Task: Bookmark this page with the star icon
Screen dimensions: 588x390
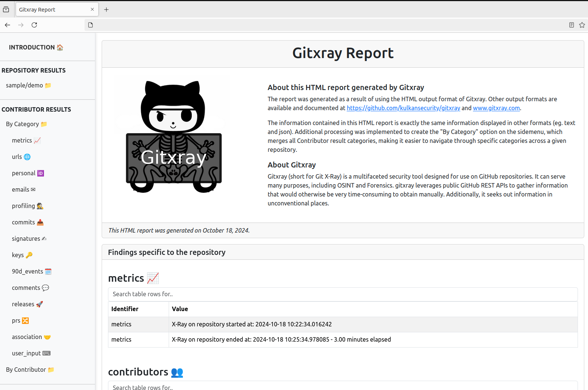Action: pyautogui.click(x=582, y=25)
